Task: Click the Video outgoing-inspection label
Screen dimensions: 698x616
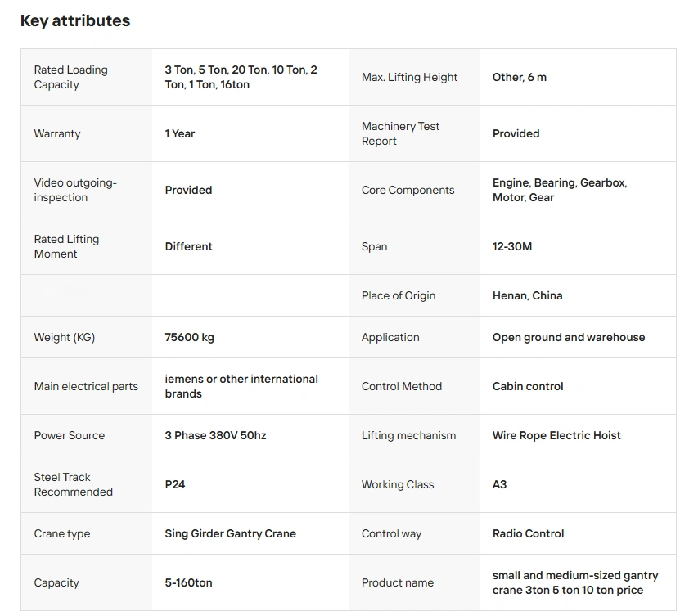Action: click(75, 190)
